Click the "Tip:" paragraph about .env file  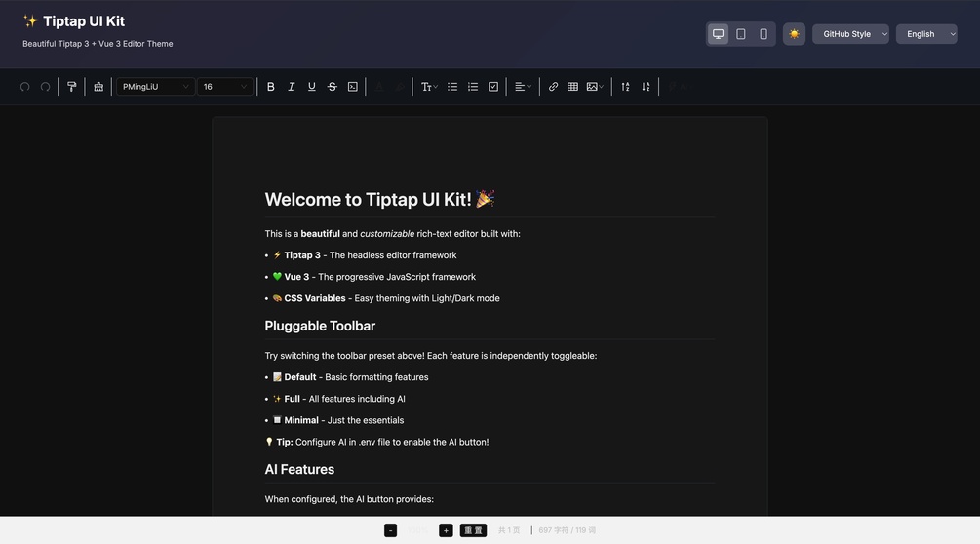click(376, 442)
